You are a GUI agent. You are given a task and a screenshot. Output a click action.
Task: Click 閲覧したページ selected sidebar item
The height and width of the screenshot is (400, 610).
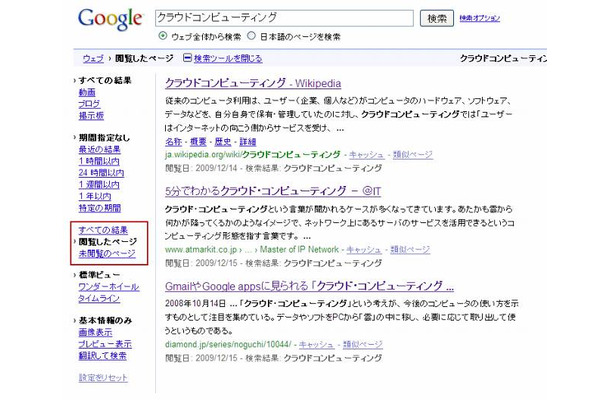tap(108, 242)
